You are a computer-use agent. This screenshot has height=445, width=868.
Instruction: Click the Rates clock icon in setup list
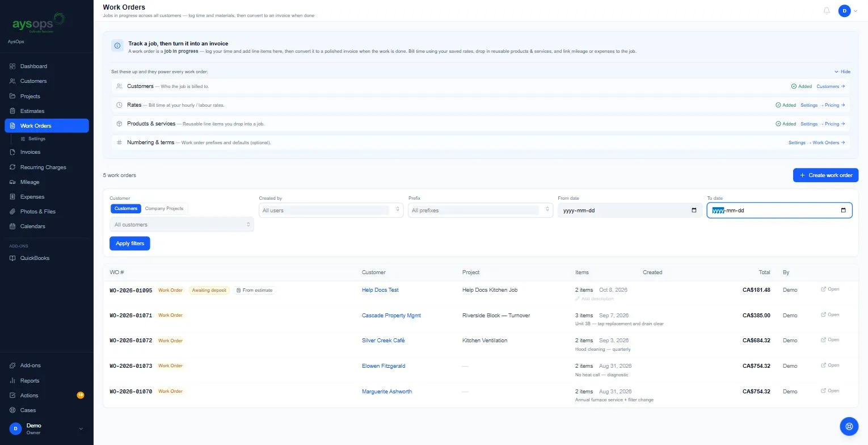[119, 105]
